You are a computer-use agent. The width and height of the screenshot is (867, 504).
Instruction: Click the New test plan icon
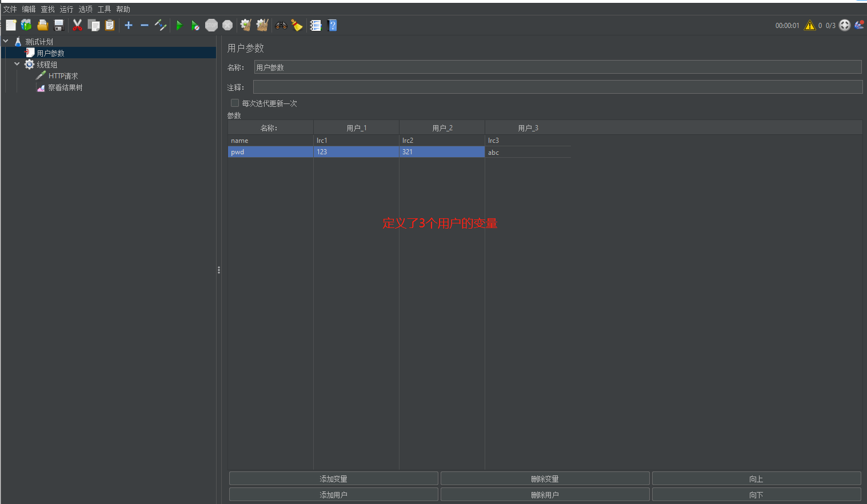[11, 25]
